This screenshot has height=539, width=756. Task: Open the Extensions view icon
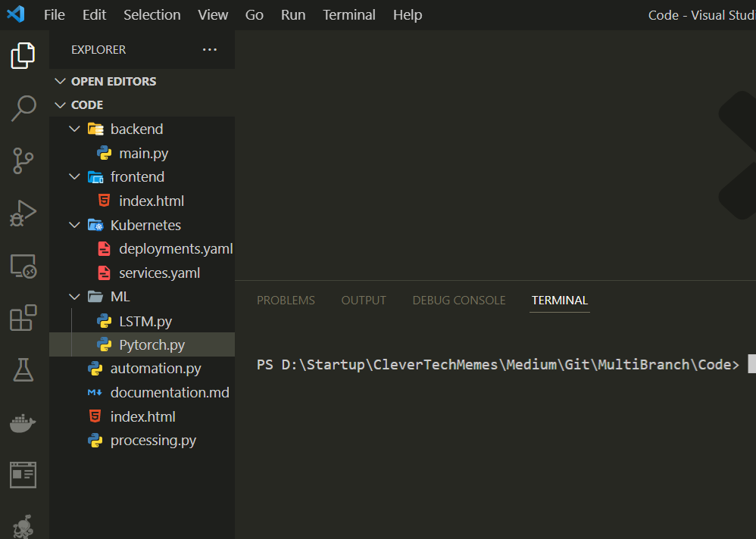(23, 318)
